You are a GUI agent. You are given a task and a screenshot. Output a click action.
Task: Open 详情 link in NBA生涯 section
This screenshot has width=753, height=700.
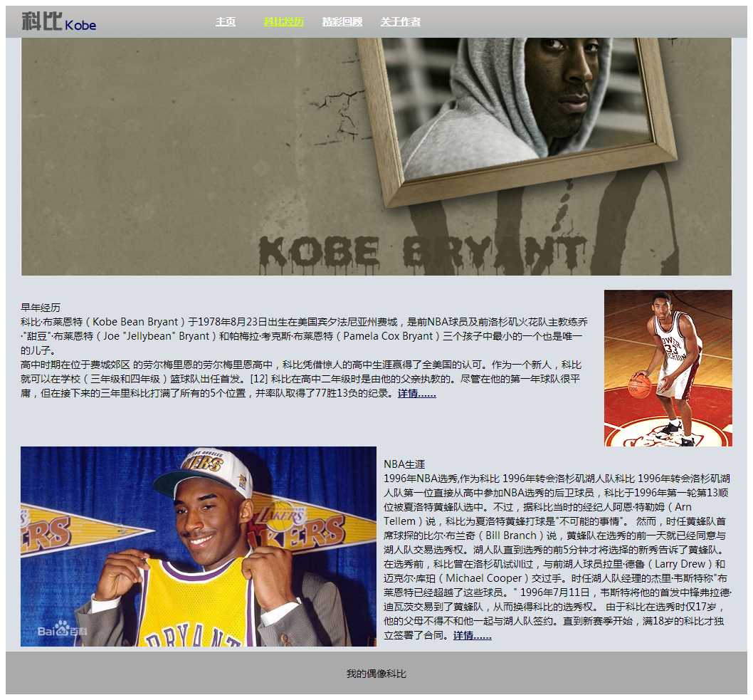472,635
